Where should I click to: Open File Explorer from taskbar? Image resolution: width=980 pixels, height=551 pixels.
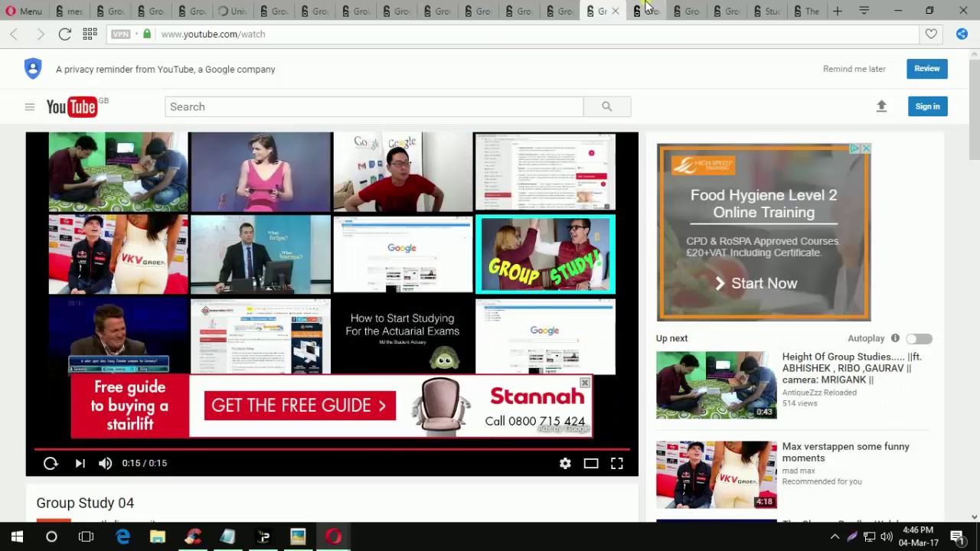(x=158, y=536)
